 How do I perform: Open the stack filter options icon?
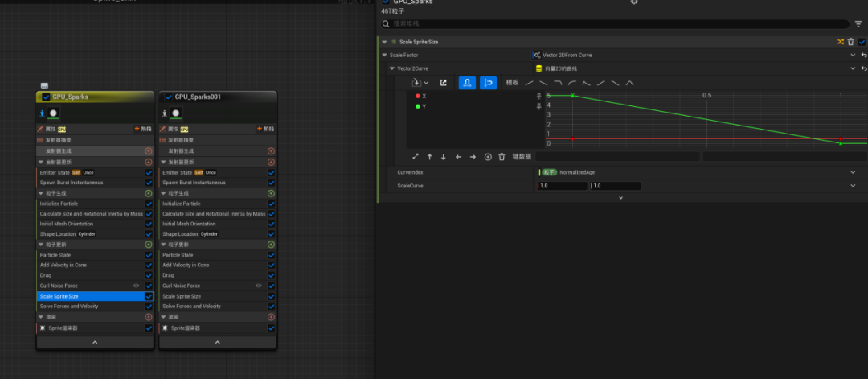point(858,24)
